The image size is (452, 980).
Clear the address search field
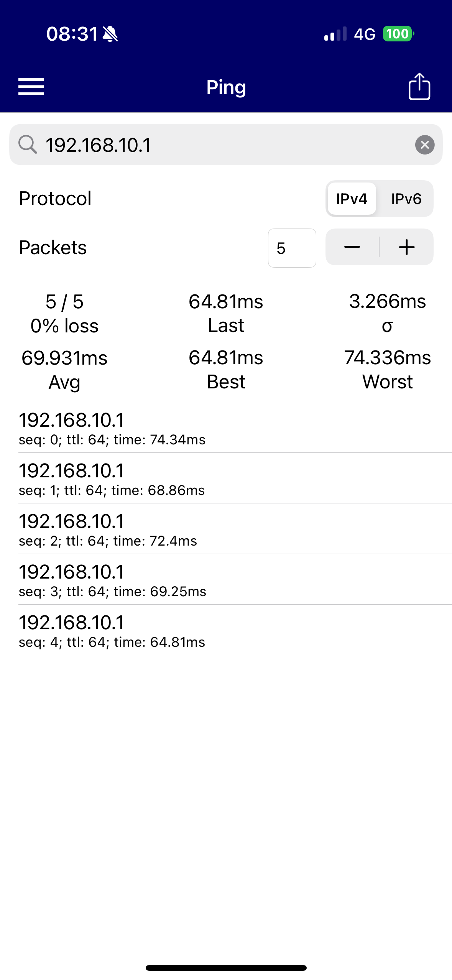point(424,145)
